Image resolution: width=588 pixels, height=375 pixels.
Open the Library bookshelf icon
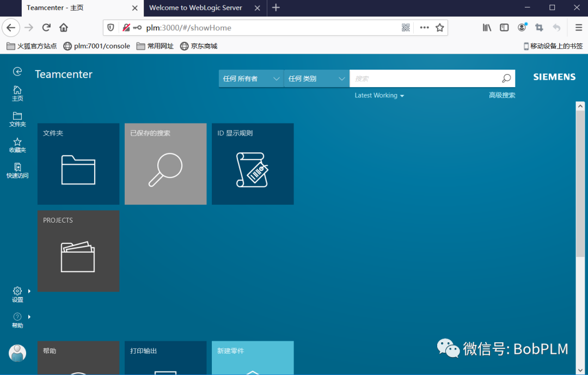487,27
